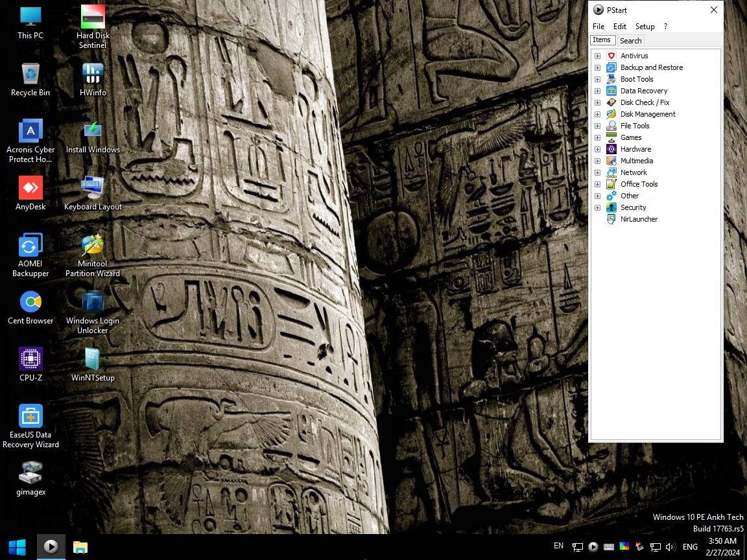
Task: Click the PStart title bar play icon
Action: tap(599, 10)
